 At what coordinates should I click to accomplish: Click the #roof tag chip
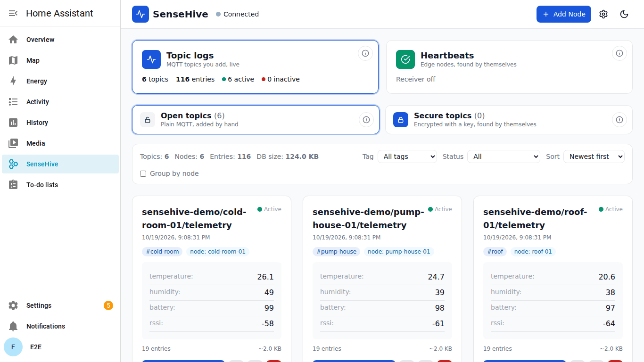(495, 252)
